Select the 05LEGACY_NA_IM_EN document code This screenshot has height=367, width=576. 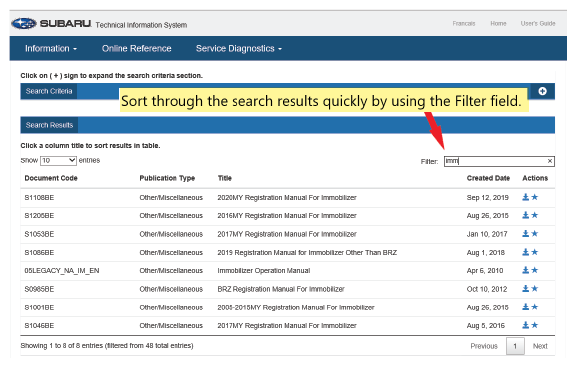[62, 271]
